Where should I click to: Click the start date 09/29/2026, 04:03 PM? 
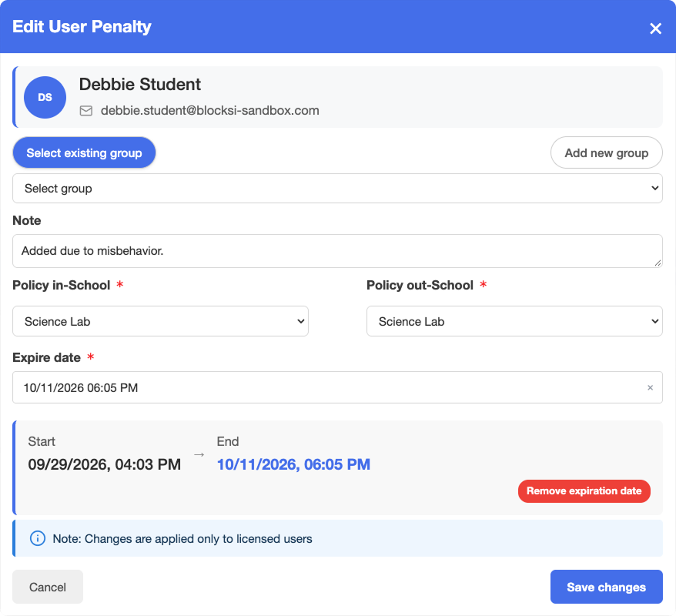coord(105,464)
